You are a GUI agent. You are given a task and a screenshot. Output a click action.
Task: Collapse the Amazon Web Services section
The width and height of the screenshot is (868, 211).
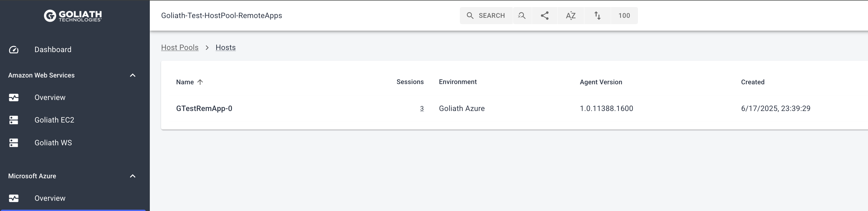133,75
